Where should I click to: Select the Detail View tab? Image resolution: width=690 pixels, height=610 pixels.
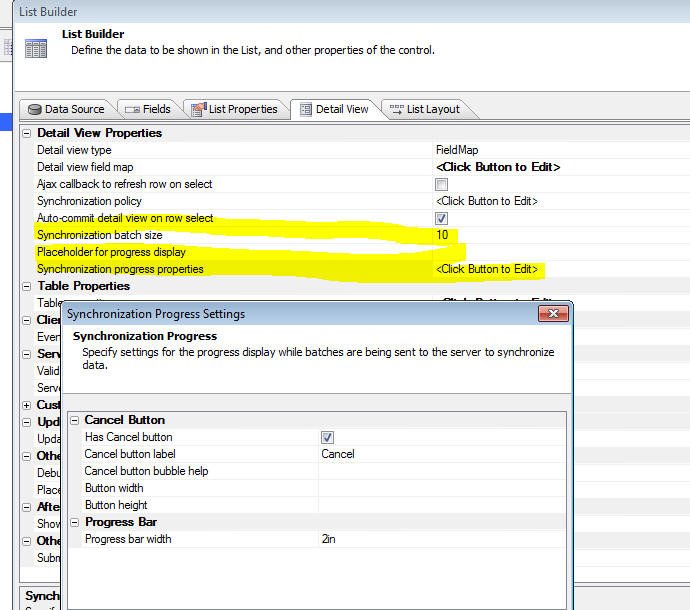pyautogui.click(x=334, y=109)
